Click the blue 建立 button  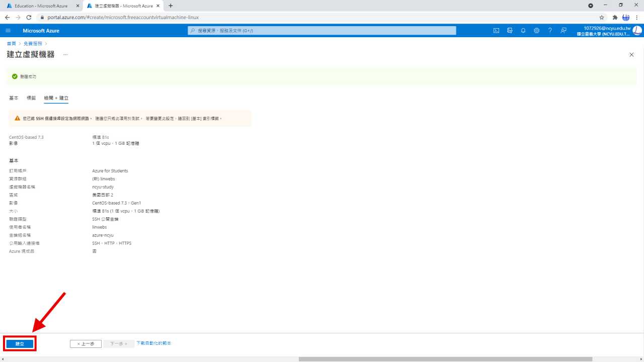[x=20, y=344]
